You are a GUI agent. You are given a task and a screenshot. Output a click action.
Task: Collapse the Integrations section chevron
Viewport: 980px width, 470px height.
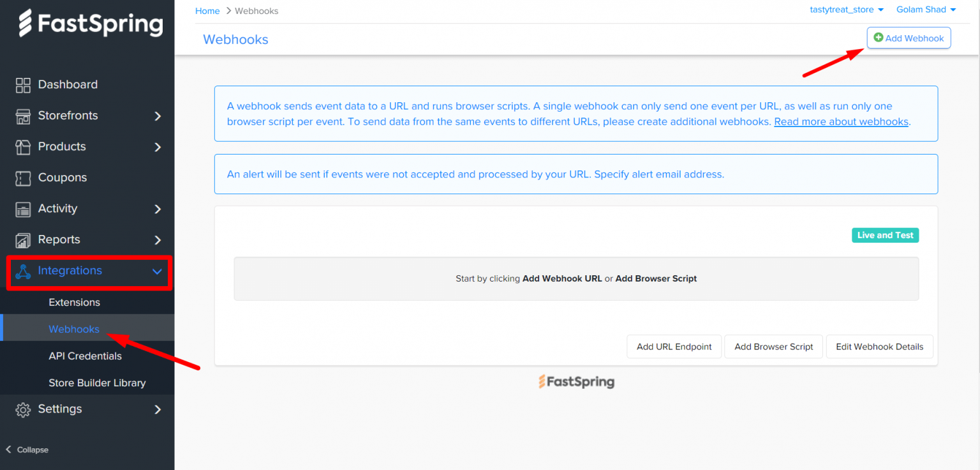tap(157, 271)
